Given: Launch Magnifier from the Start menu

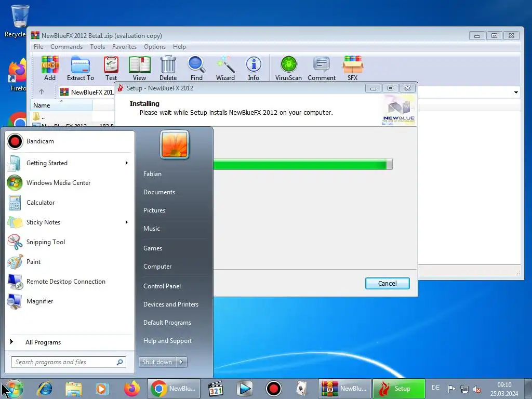Looking at the screenshot, I should [69, 301].
